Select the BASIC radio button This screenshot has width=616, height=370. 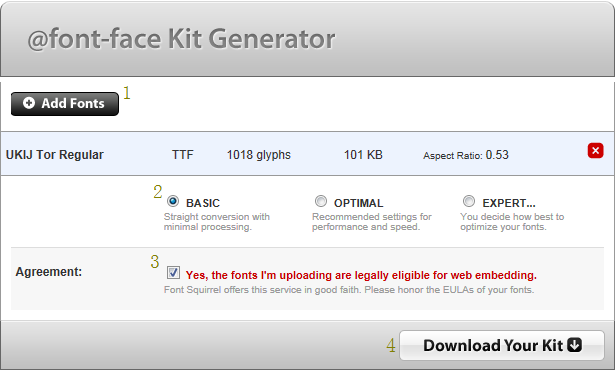172,201
